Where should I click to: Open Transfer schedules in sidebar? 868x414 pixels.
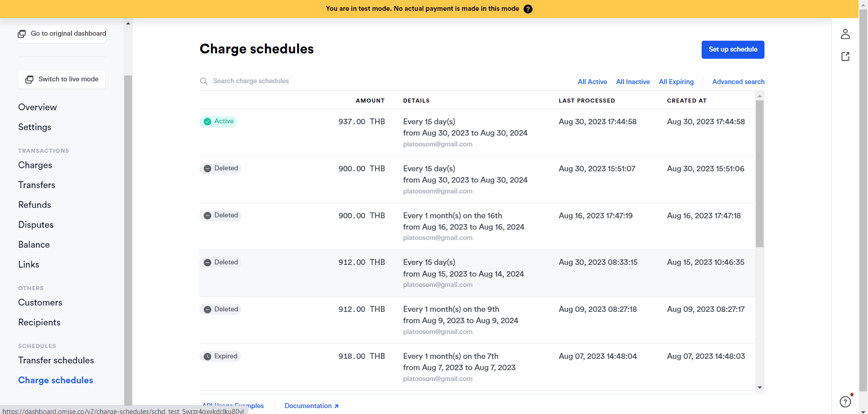[56, 360]
